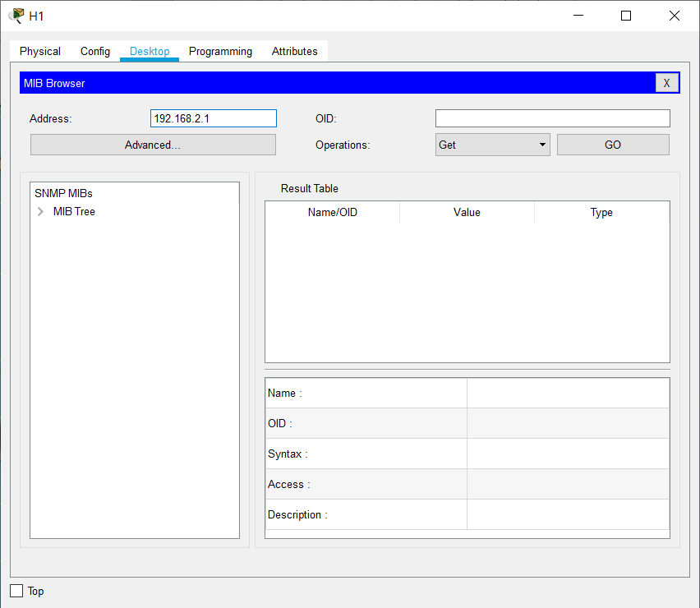Maximize the H1 window
The width and height of the screenshot is (700, 608).
pos(626,16)
